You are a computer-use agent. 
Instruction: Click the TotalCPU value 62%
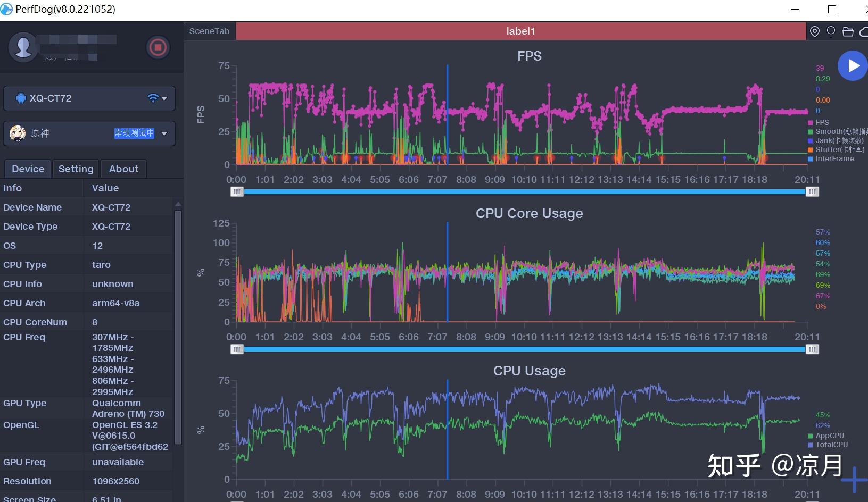[x=823, y=426]
